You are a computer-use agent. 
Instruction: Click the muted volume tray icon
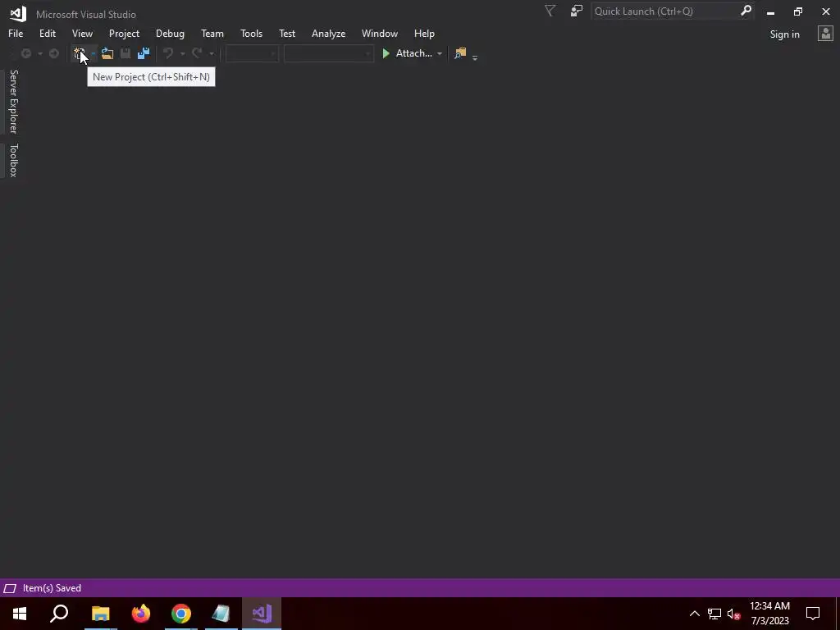coord(734,614)
